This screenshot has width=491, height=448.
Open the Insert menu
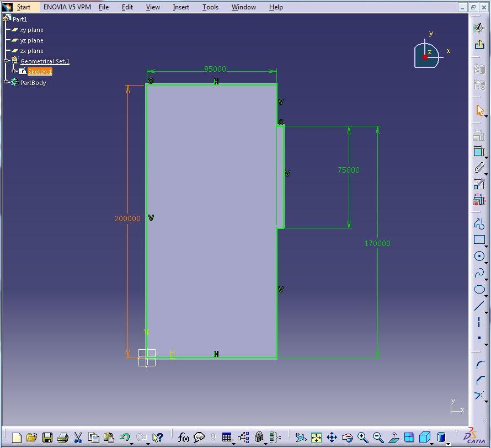click(181, 7)
